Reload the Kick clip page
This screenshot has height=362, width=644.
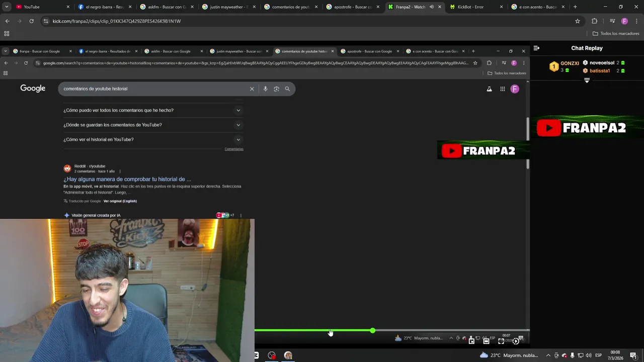(x=31, y=21)
